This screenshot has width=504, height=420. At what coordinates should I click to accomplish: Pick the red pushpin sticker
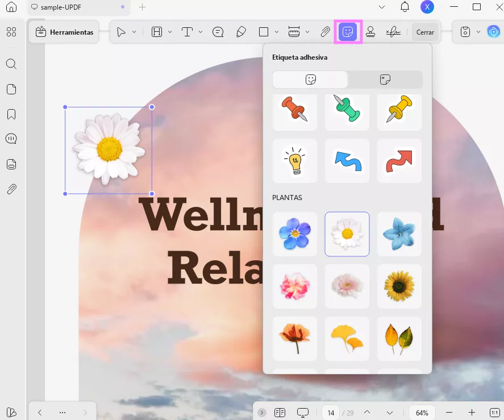pyautogui.click(x=295, y=111)
